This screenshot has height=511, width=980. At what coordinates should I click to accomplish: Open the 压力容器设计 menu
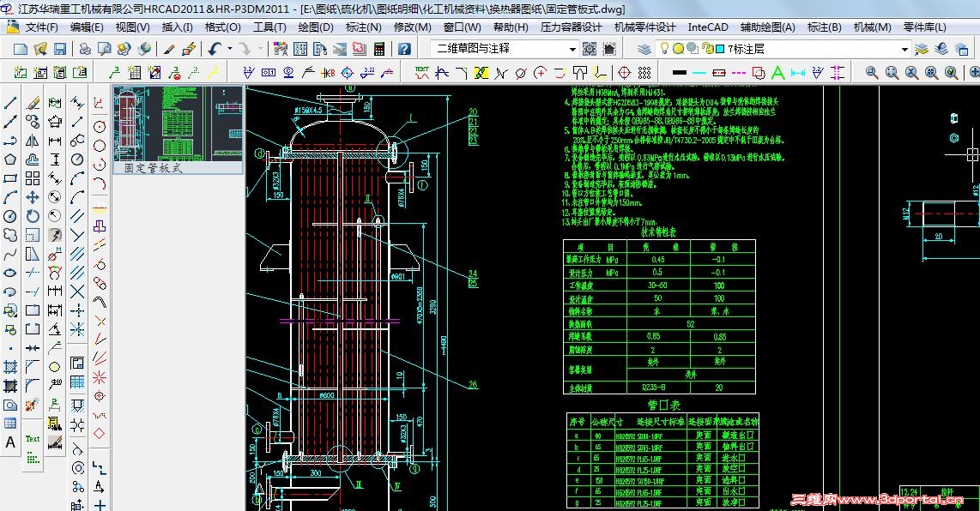click(x=571, y=27)
